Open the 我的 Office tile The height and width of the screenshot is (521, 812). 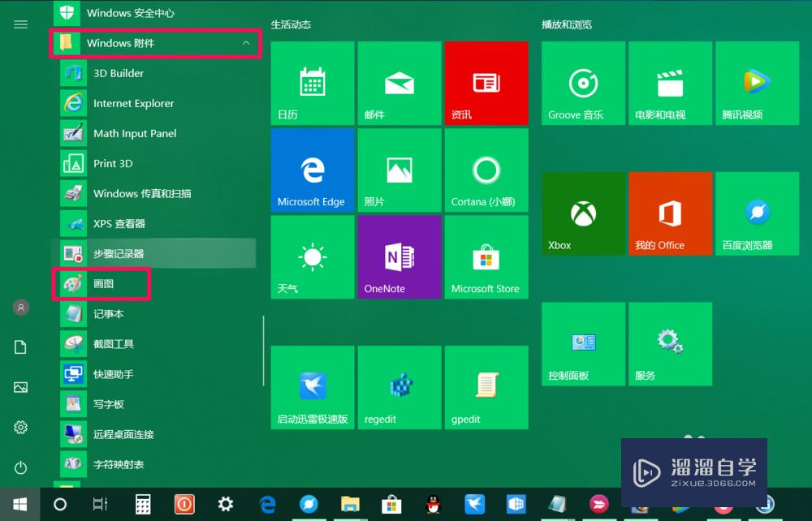670,213
